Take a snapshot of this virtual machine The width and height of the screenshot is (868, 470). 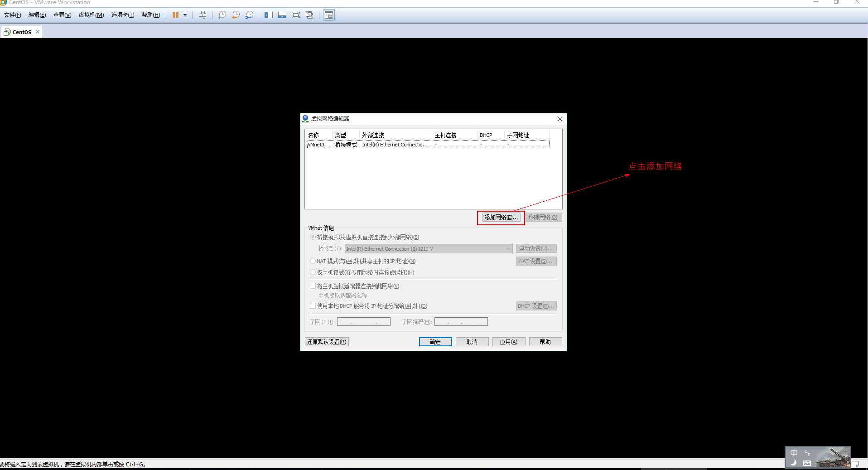point(222,15)
